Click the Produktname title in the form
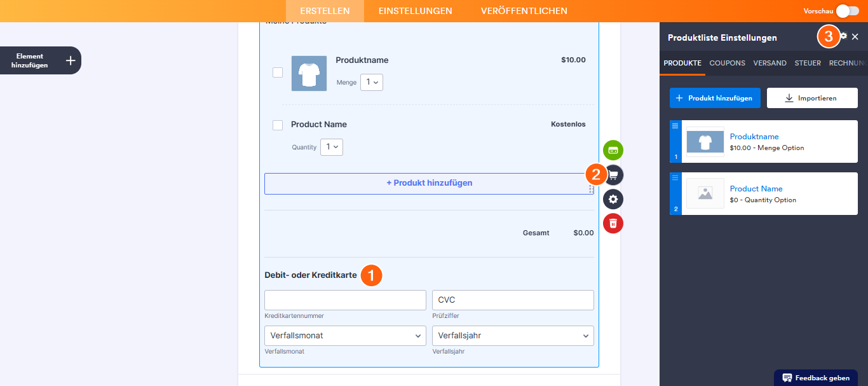868x386 pixels. pyautogui.click(x=362, y=60)
